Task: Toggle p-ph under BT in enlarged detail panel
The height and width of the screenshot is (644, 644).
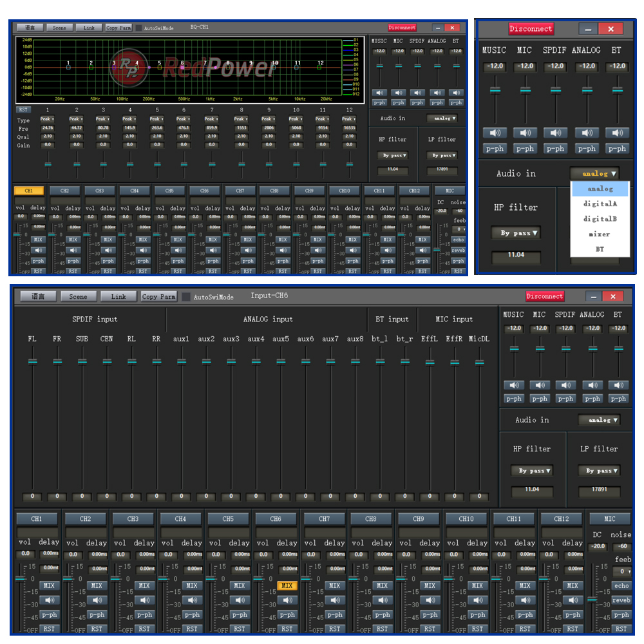Action: [618, 149]
